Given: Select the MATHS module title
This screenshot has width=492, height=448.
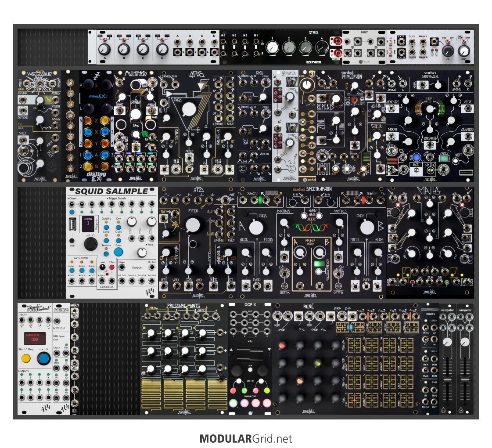Looking at the screenshot, I should pos(430,191).
